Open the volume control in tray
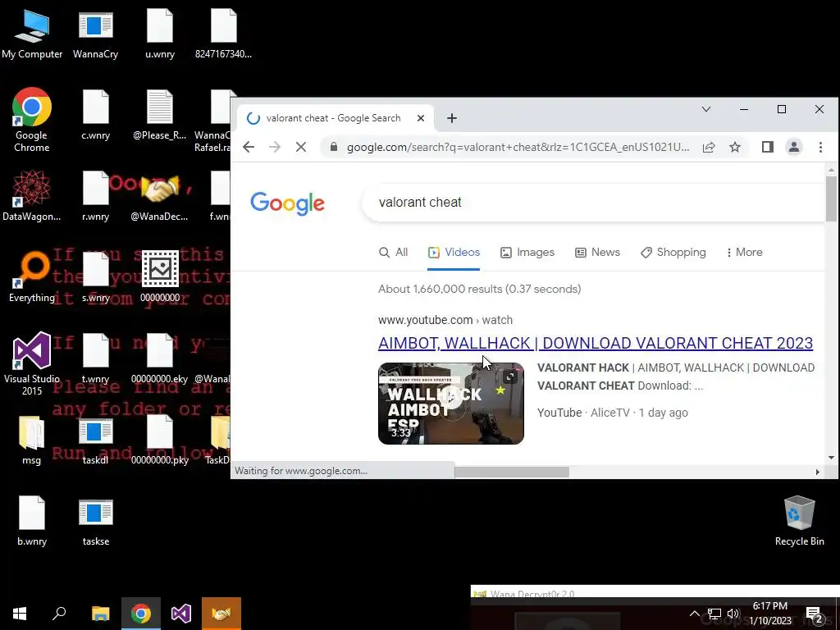Viewport: 840px width, 630px height. coord(733,614)
